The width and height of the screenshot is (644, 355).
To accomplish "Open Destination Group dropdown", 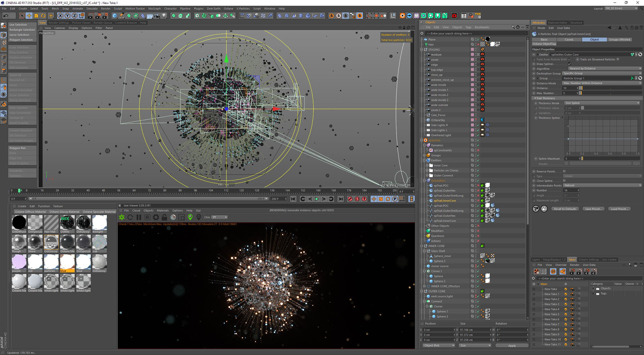I will tap(602, 73).
